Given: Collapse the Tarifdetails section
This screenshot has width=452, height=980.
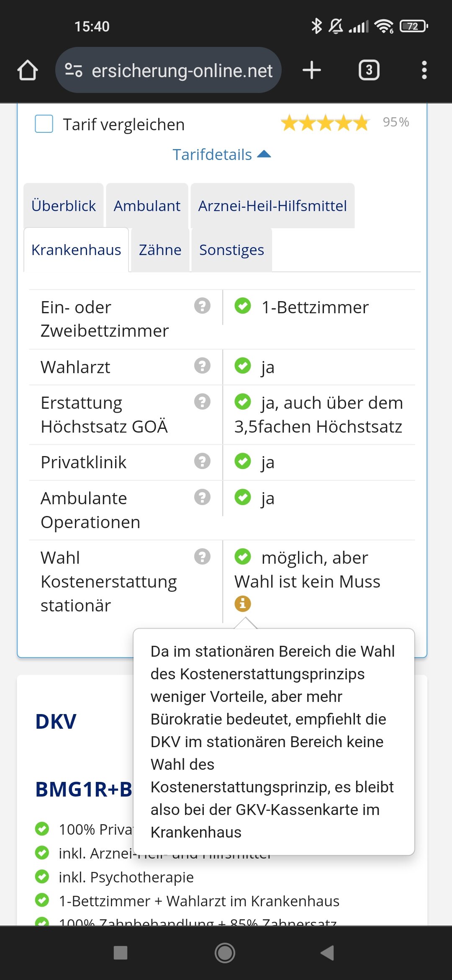Looking at the screenshot, I should click(x=222, y=155).
